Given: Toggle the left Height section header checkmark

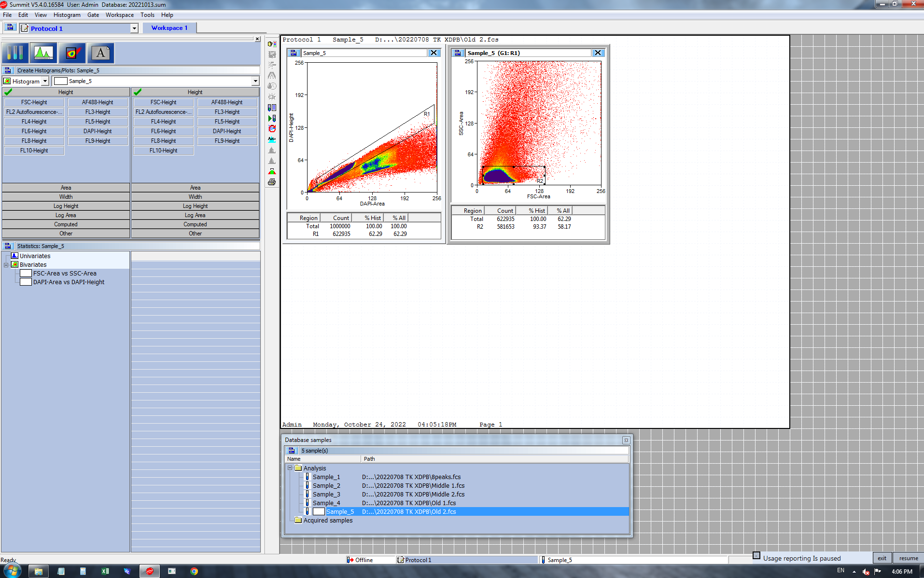Looking at the screenshot, I should [9, 92].
